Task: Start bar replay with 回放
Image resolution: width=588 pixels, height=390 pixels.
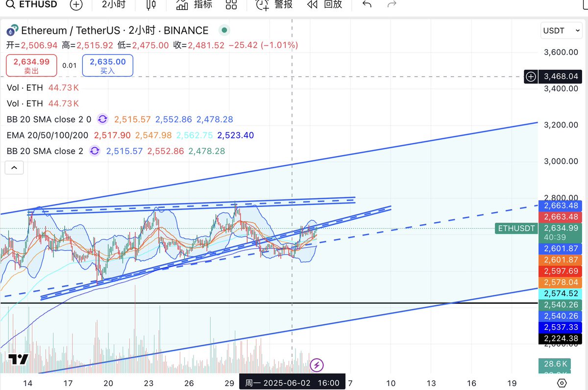Action: click(x=324, y=4)
